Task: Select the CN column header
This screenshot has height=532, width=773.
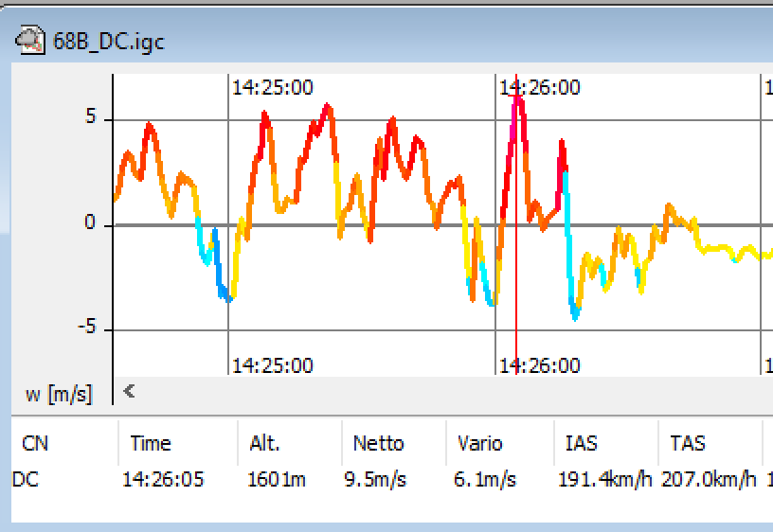Action: pos(35,443)
